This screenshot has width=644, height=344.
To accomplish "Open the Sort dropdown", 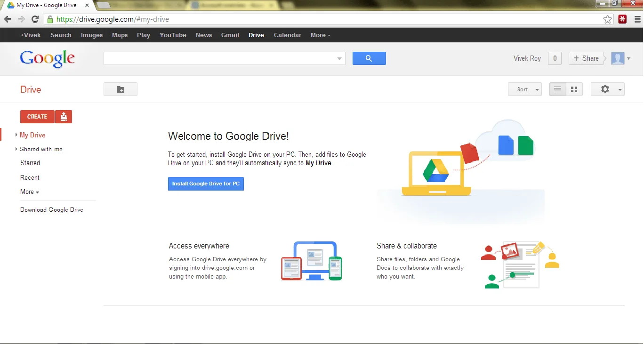I will pyautogui.click(x=525, y=89).
